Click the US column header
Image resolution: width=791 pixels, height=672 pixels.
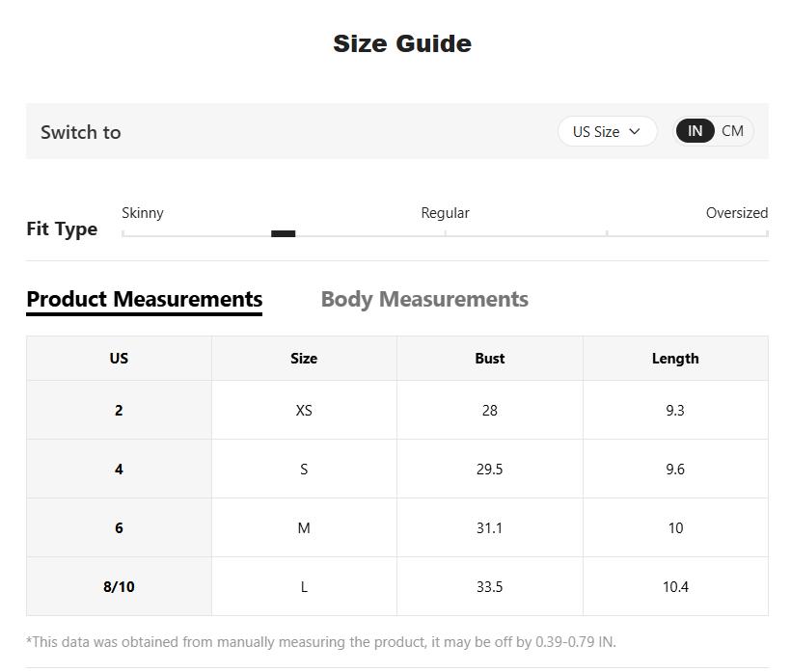point(119,358)
